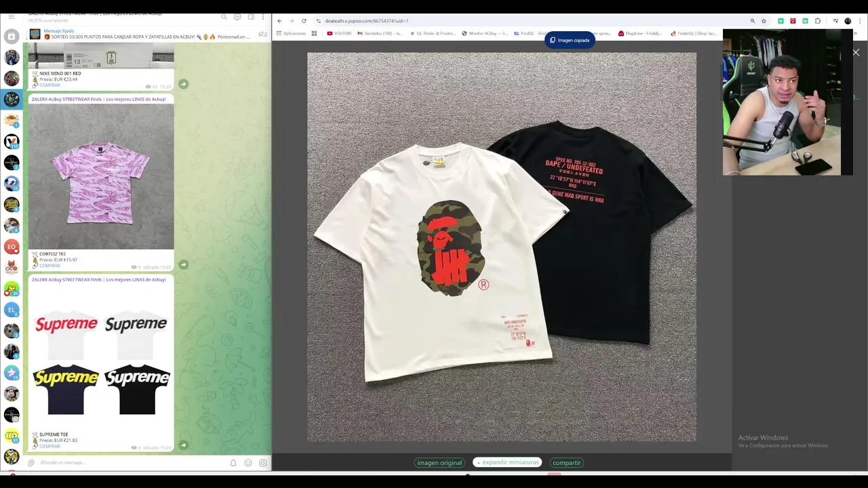
Task: Open chat with red V logo avatar
Action: tap(12, 142)
